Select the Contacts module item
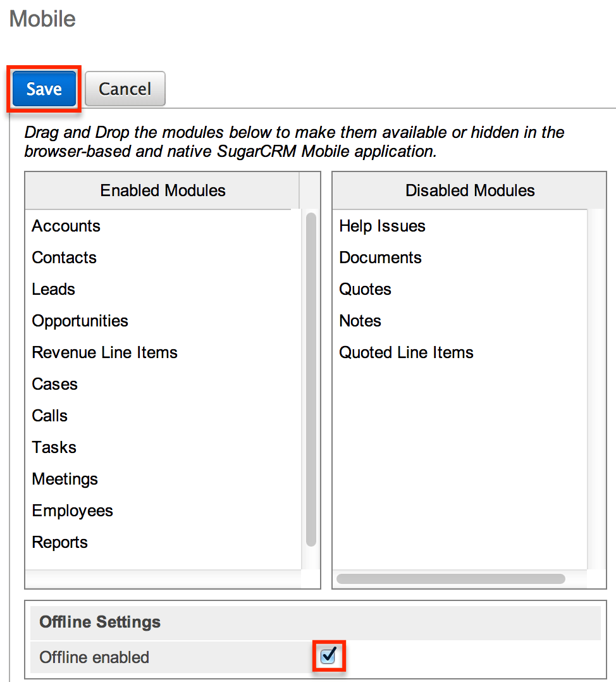Screen dimensions: 616x682 click(x=65, y=257)
